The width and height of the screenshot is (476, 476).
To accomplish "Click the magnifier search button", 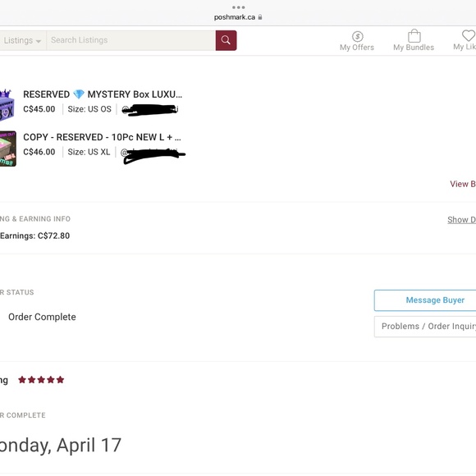I will (x=226, y=40).
